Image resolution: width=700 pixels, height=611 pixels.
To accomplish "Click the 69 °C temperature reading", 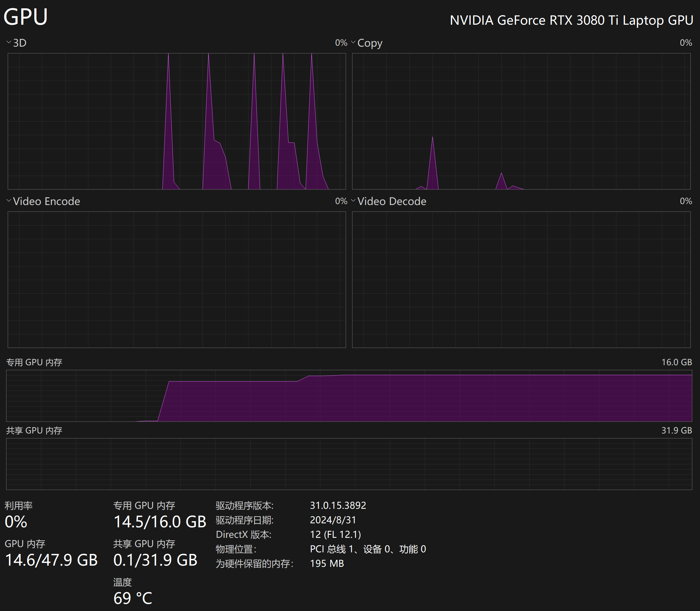I will tap(133, 598).
